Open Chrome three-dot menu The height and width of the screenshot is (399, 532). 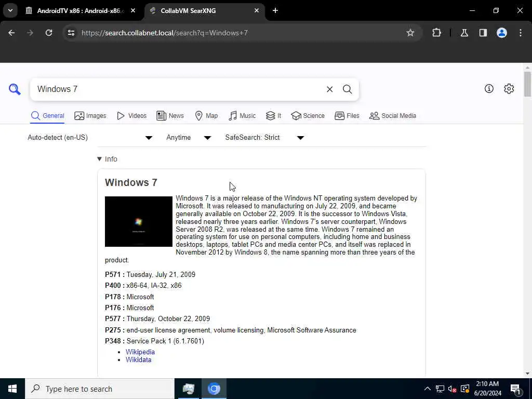[521, 33]
